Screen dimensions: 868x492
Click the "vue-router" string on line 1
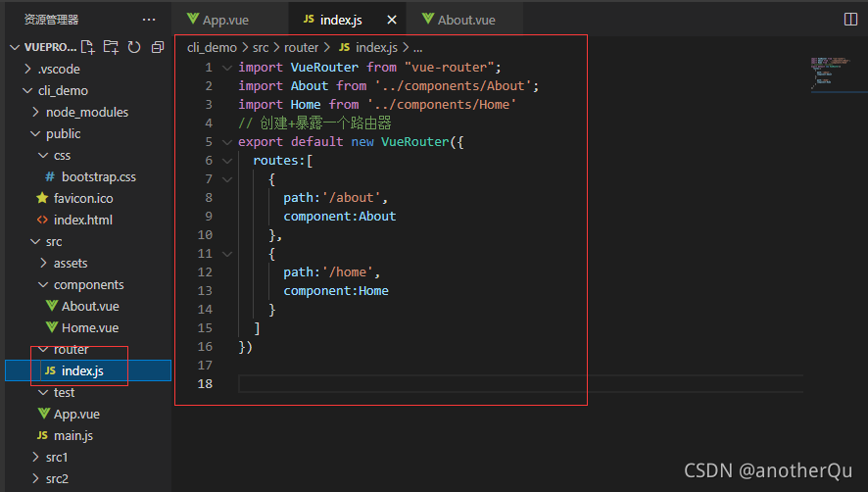click(x=449, y=67)
